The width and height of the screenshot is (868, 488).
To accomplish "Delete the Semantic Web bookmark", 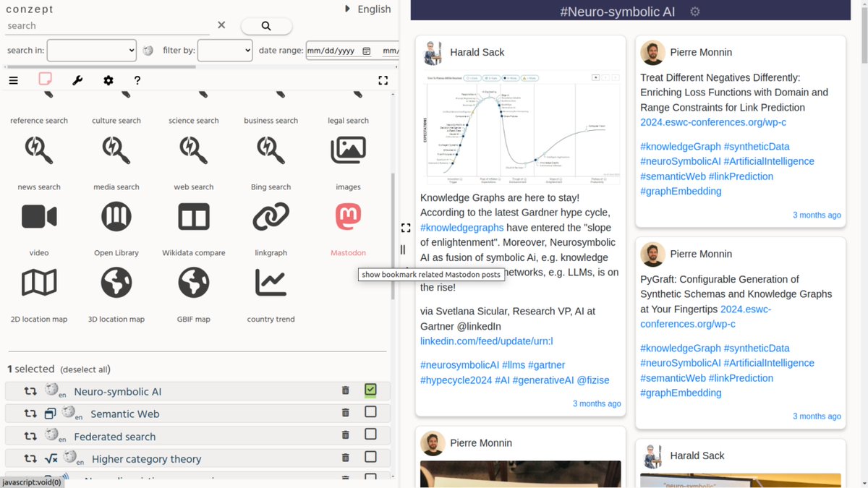I will coord(346,414).
